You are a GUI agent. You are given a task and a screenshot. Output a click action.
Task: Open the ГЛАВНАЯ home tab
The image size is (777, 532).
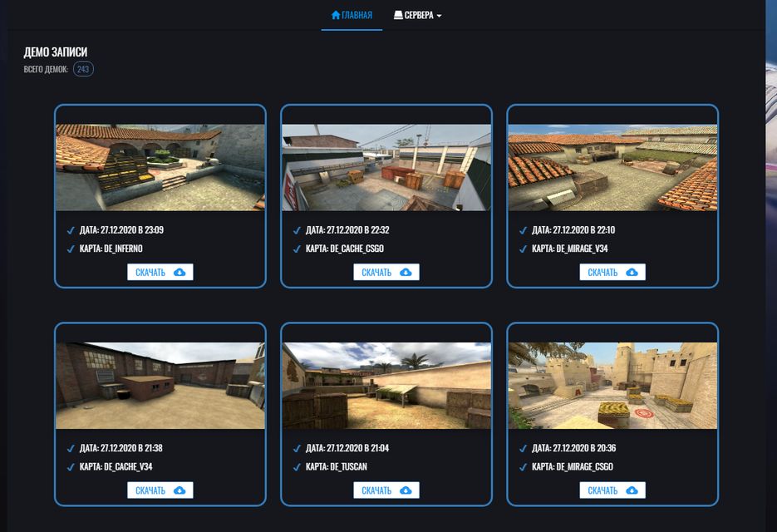[352, 15]
